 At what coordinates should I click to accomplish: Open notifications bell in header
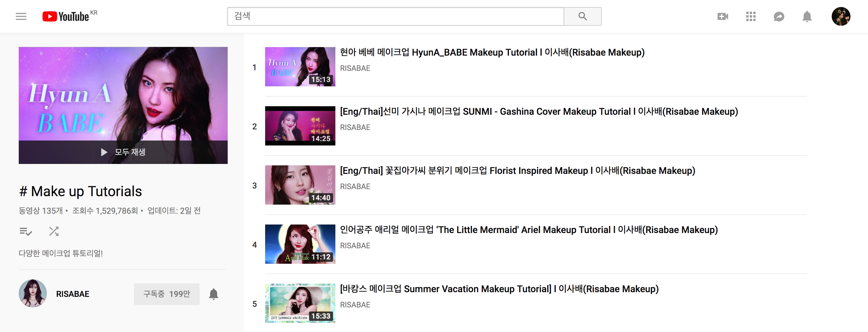pos(807,16)
